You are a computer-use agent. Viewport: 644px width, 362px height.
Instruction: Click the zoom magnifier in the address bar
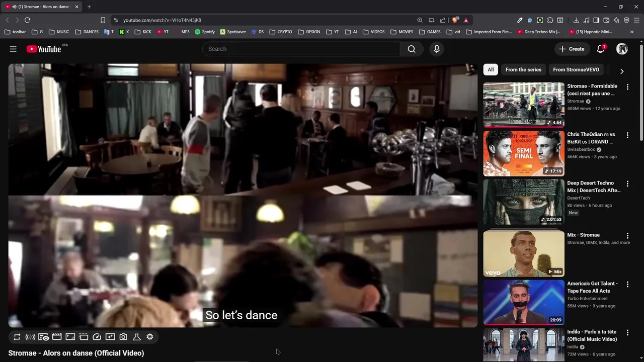420,20
